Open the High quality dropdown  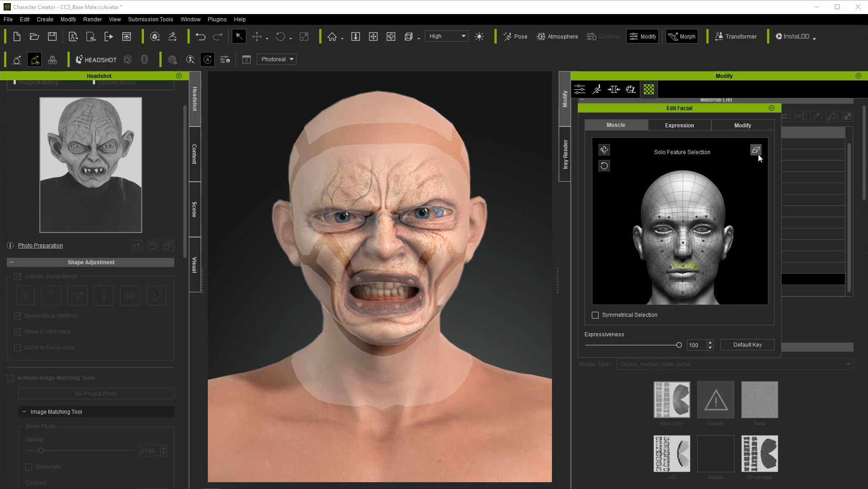pos(447,36)
